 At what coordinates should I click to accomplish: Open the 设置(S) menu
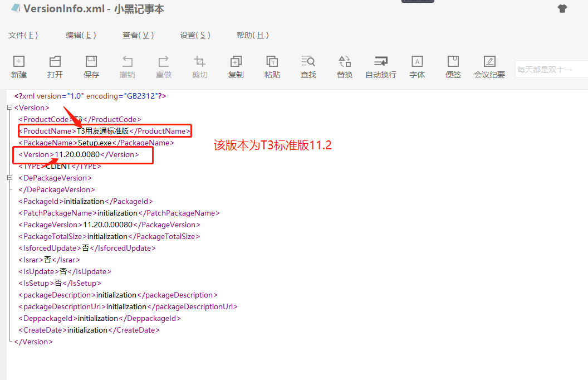(x=195, y=35)
